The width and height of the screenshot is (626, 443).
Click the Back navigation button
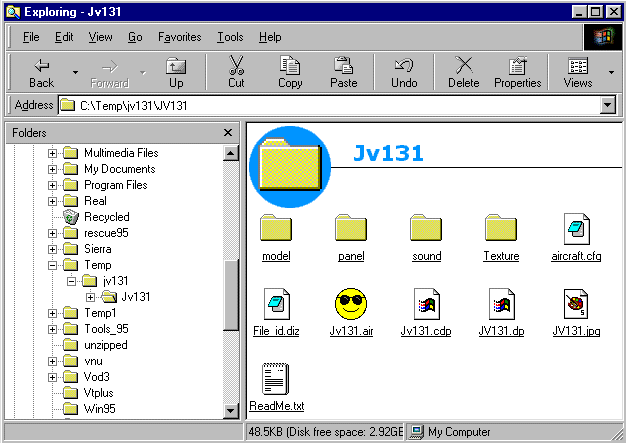(41, 71)
